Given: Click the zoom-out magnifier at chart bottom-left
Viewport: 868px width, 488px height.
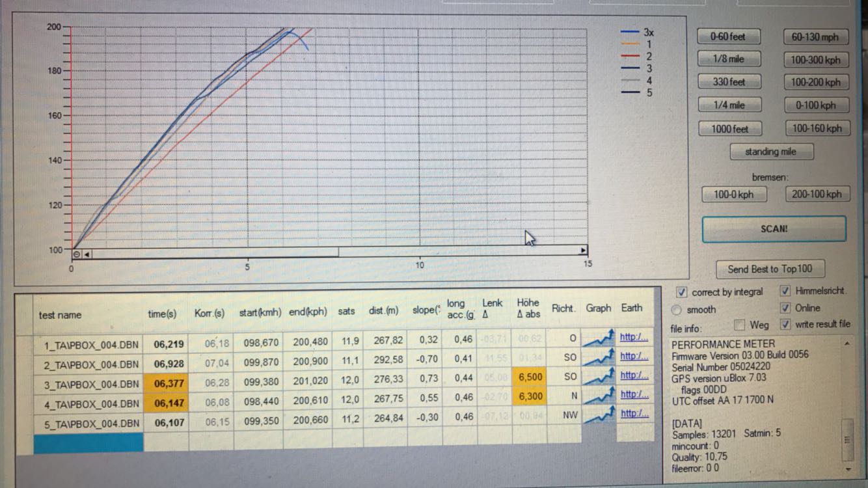Looking at the screenshot, I should [77, 254].
